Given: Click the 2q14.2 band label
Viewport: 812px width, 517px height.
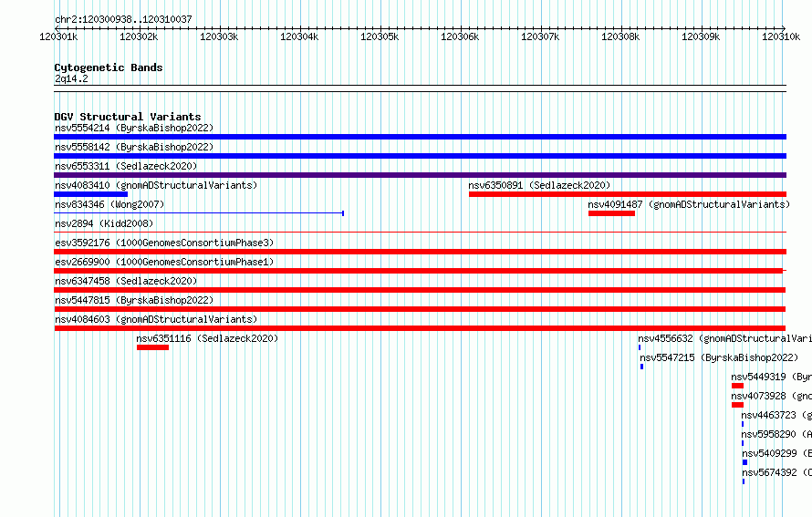Looking at the screenshot, I should click(71, 78).
